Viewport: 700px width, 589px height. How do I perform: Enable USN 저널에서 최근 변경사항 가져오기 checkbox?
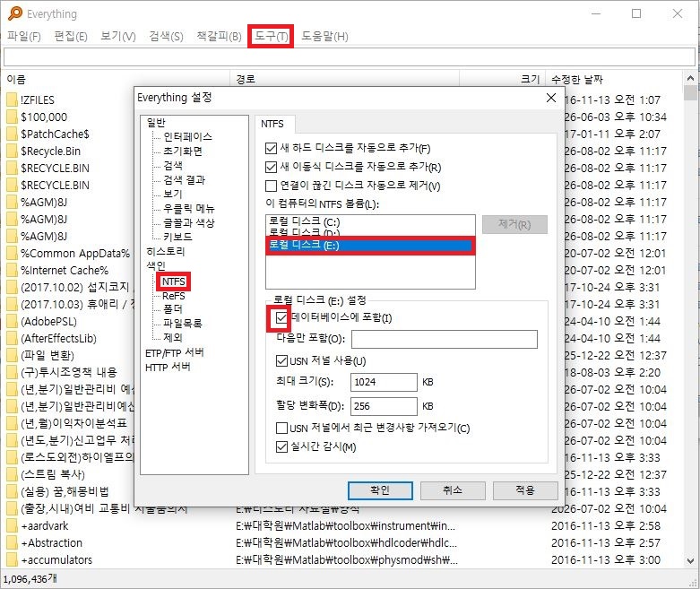point(281,428)
